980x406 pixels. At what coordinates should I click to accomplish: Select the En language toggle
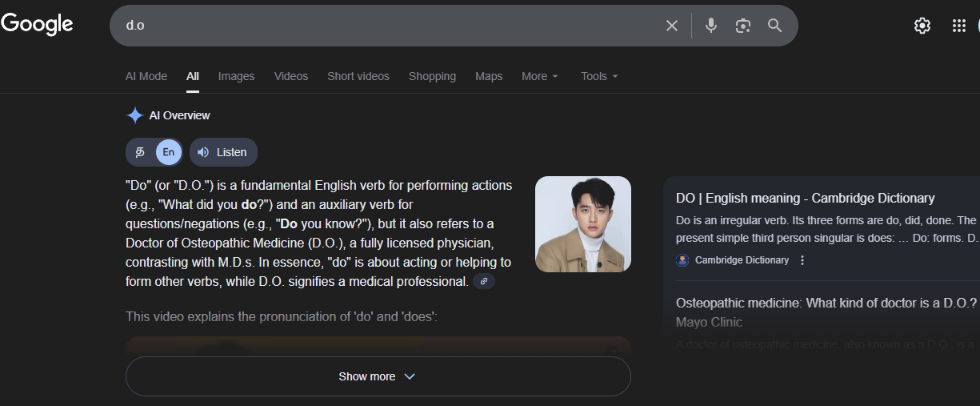[x=168, y=152]
